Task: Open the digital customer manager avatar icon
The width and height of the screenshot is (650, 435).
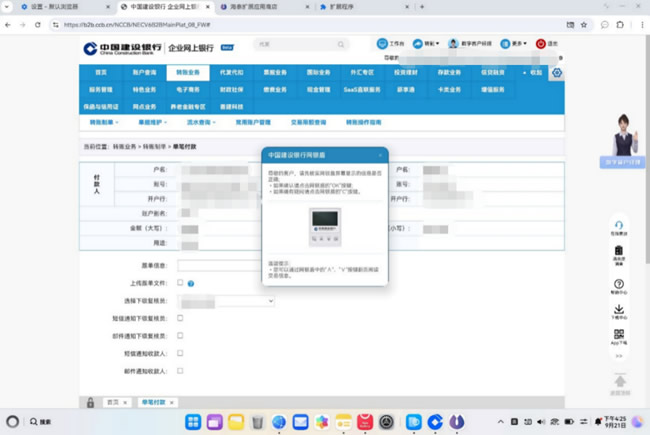Action: point(453,44)
